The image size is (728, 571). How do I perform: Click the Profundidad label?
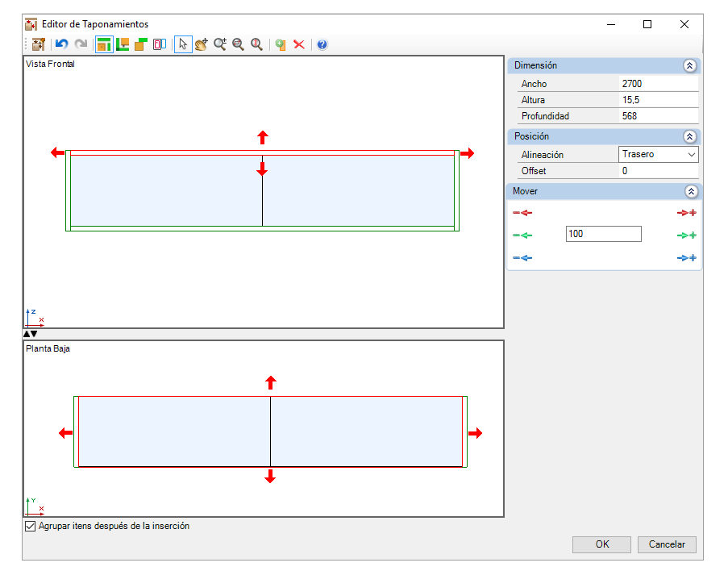tap(545, 116)
